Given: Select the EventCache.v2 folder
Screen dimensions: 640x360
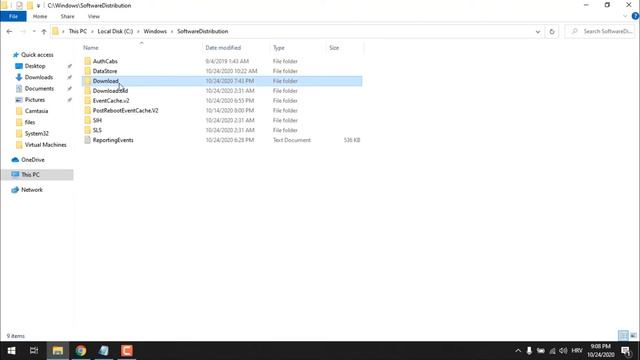Looking at the screenshot, I should (x=111, y=100).
